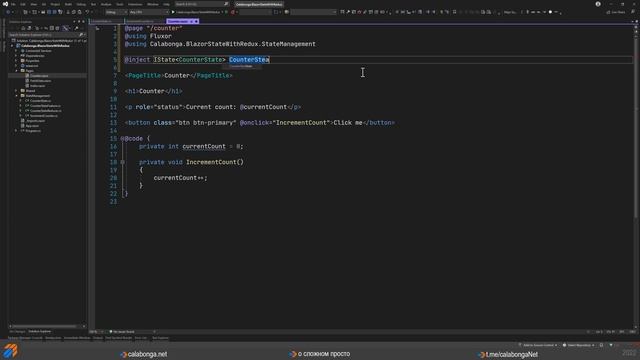The width and height of the screenshot is (640, 360).
Task: Click Add to Source Control in status bar
Action: (538, 345)
